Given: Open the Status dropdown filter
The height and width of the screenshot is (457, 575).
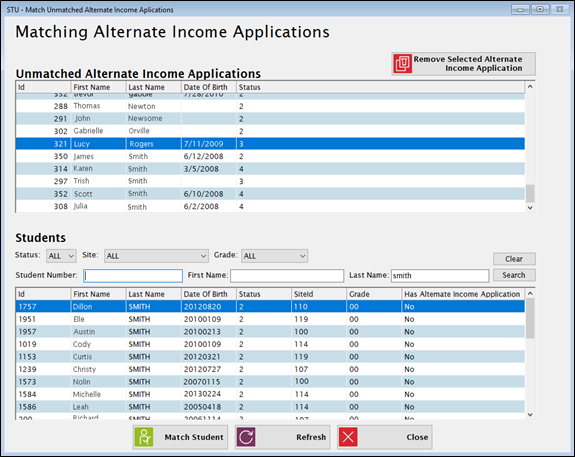Looking at the screenshot, I should [x=61, y=256].
